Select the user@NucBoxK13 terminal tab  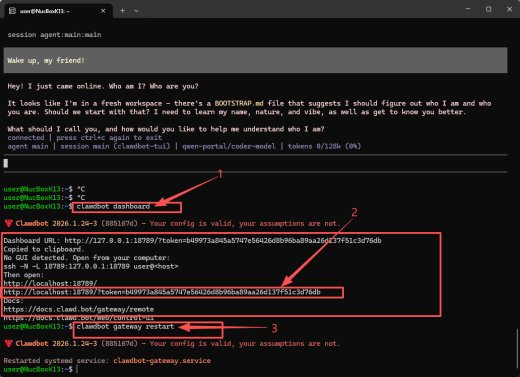(x=58, y=11)
